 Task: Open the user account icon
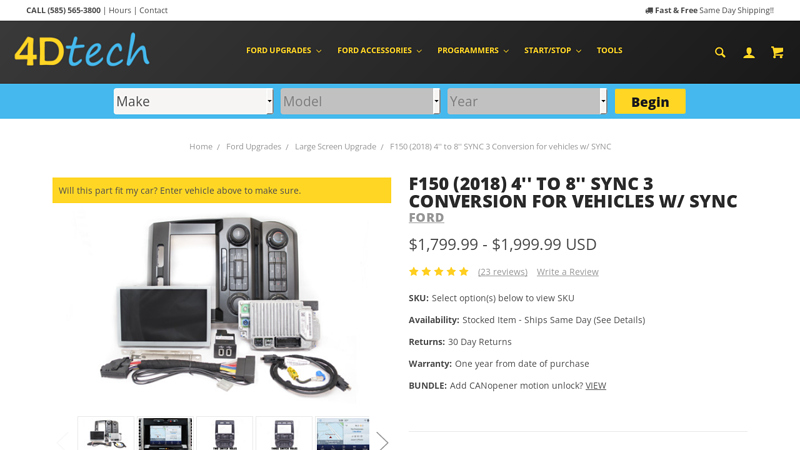click(x=748, y=52)
